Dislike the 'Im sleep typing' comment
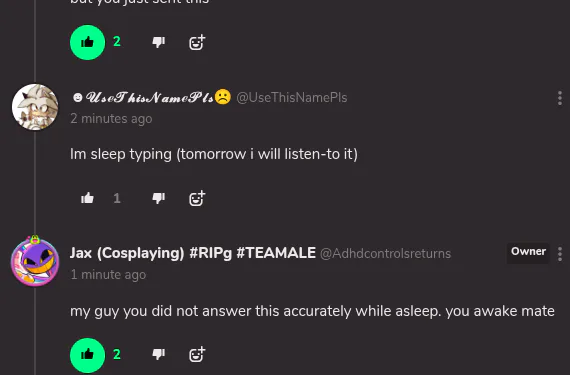The image size is (570, 375). [x=158, y=198]
